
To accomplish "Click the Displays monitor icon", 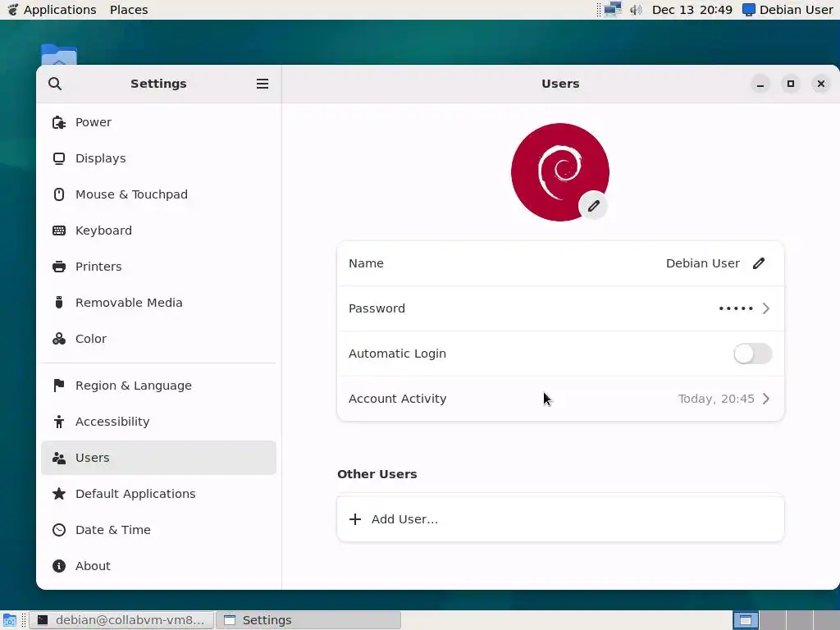I will [x=59, y=158].
